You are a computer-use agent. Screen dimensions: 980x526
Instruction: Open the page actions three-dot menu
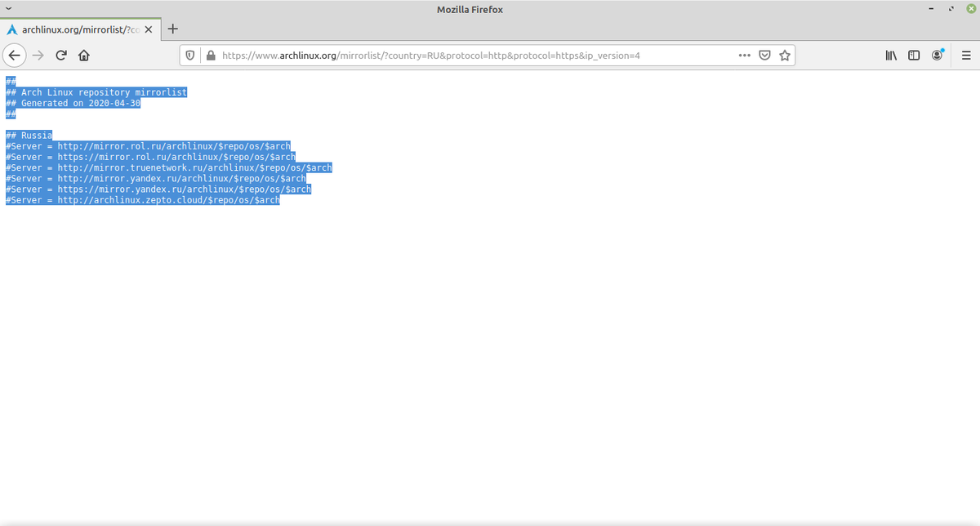[x=744, y=56]
